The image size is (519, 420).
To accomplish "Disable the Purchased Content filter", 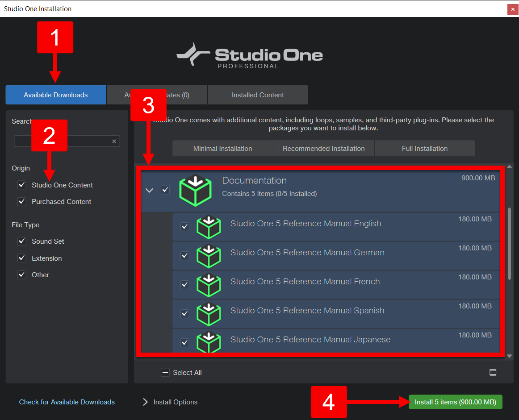I will pyautogui.click(x=21, y=201).
